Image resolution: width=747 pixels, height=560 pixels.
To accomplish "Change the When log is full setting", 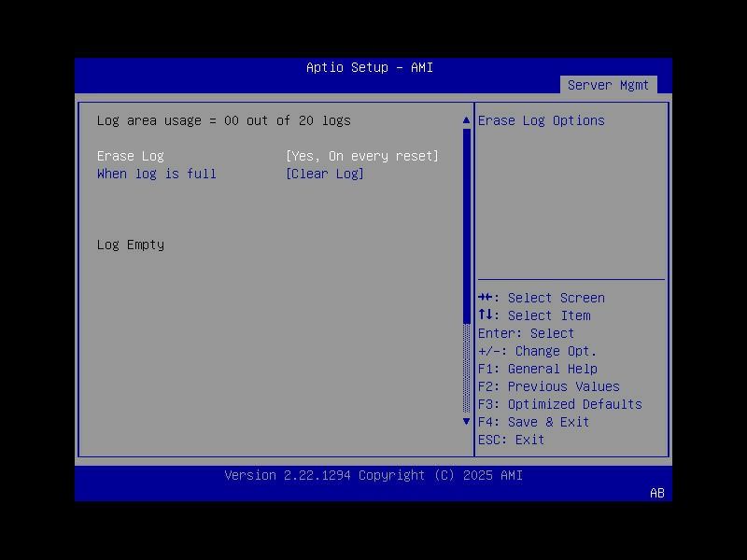I will coord(156,173).
